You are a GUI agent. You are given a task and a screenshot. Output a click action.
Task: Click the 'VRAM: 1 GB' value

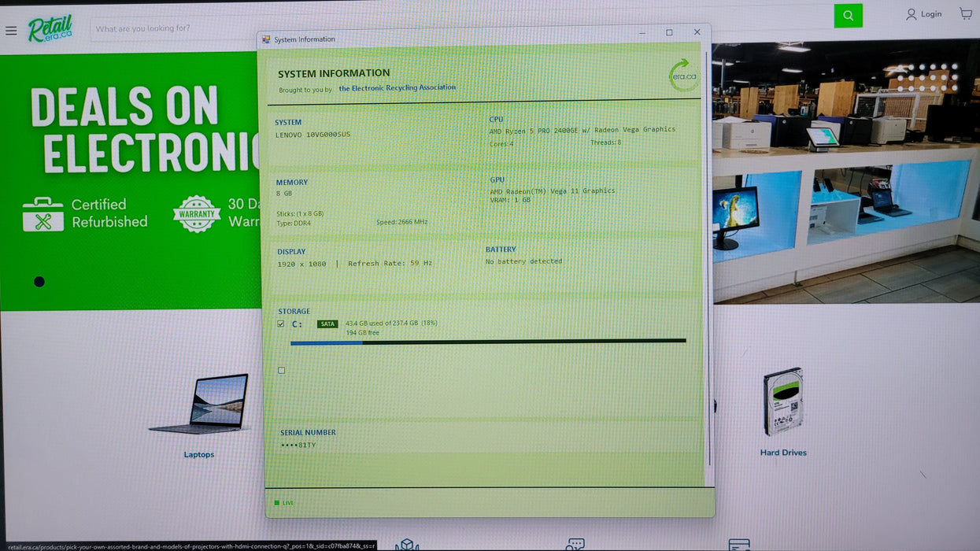[510, 200]
